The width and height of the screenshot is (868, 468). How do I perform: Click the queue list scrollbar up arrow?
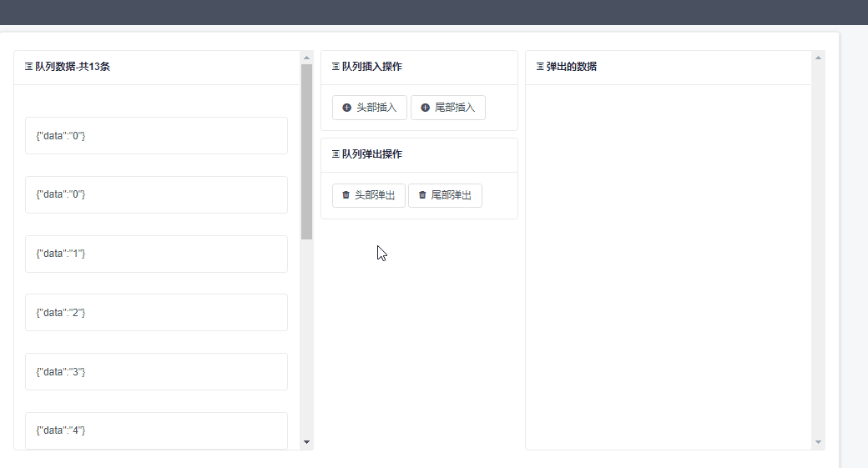click(306, 58)
